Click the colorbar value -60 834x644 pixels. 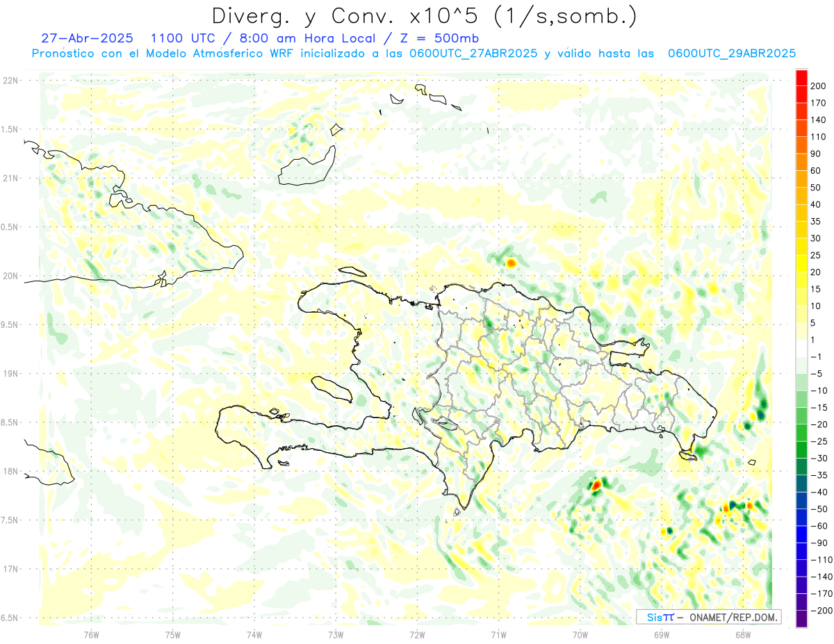point(818,527)
